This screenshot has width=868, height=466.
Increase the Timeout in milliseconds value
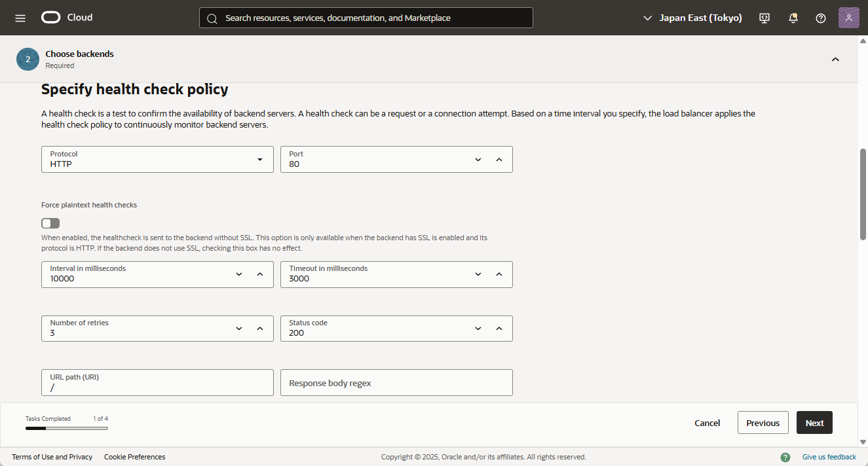click(x=499, y=274)
